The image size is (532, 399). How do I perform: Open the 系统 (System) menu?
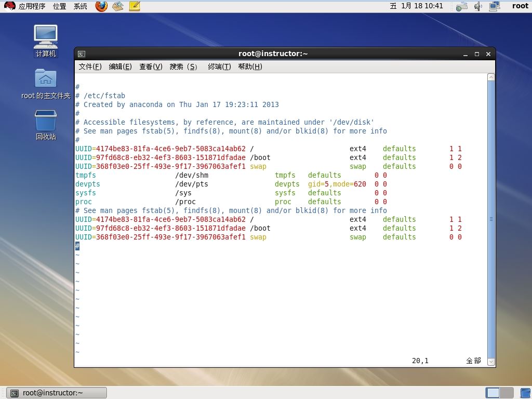[x=81, y=6]
